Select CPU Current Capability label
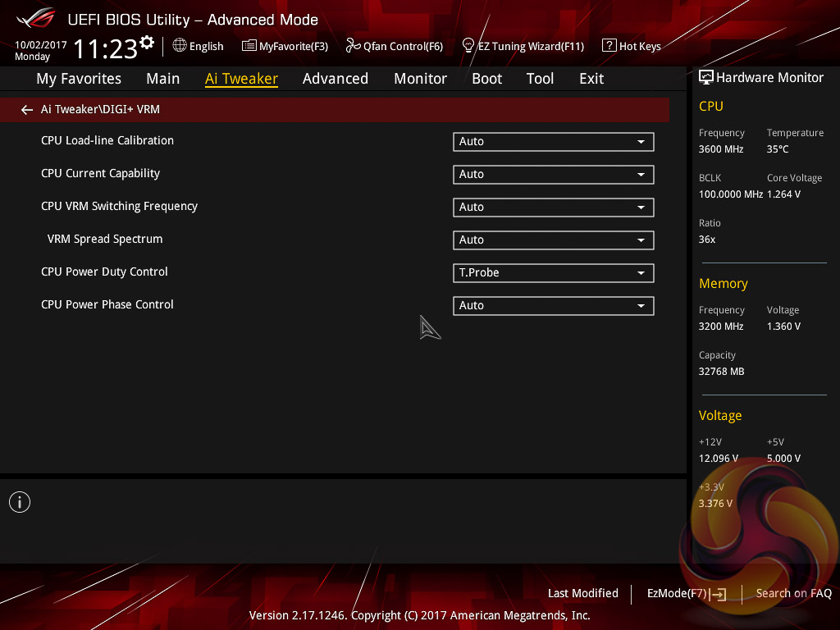Screen dimensions: 840x630 click(x=100, y=174)
